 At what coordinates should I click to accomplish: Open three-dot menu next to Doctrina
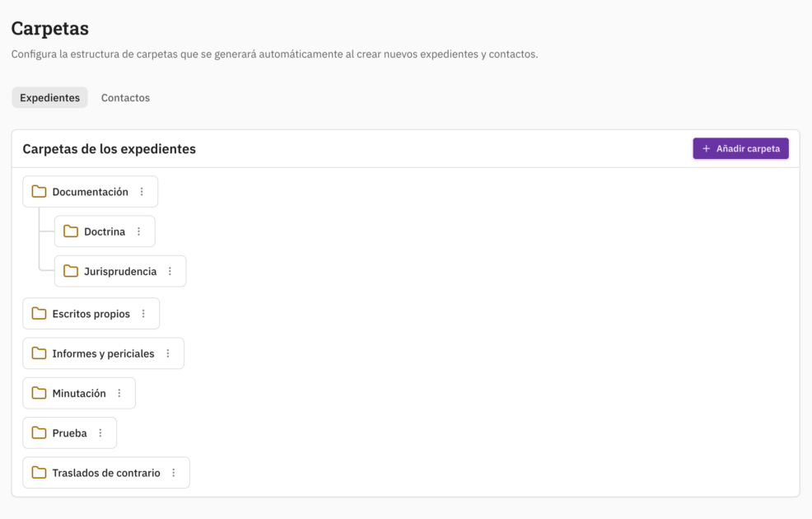[x=138, y=231]
